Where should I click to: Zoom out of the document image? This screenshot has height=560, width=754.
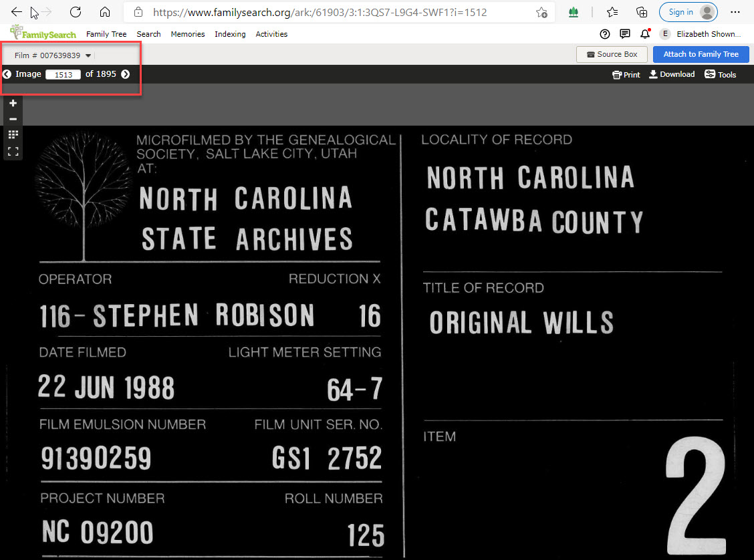click(13, 118)
